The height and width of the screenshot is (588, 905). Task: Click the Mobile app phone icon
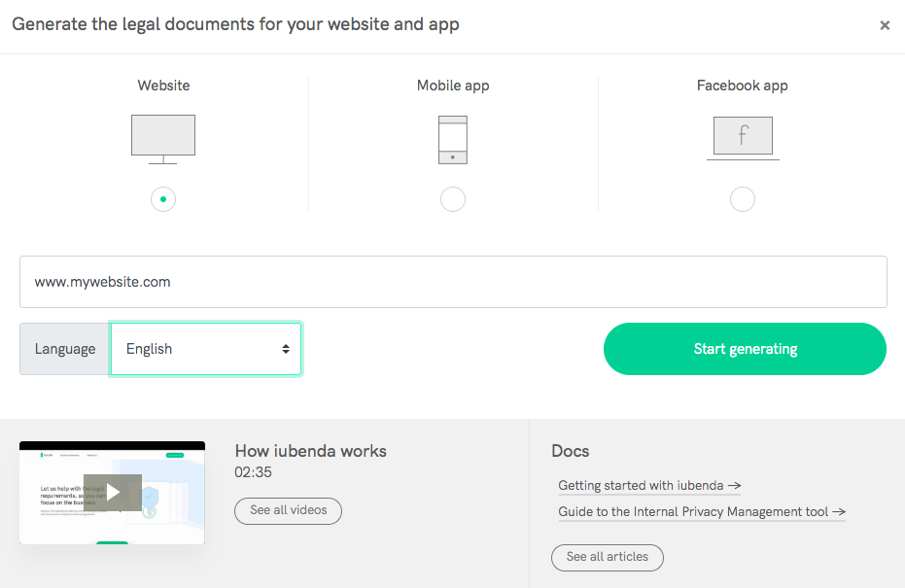coord(453,139)
